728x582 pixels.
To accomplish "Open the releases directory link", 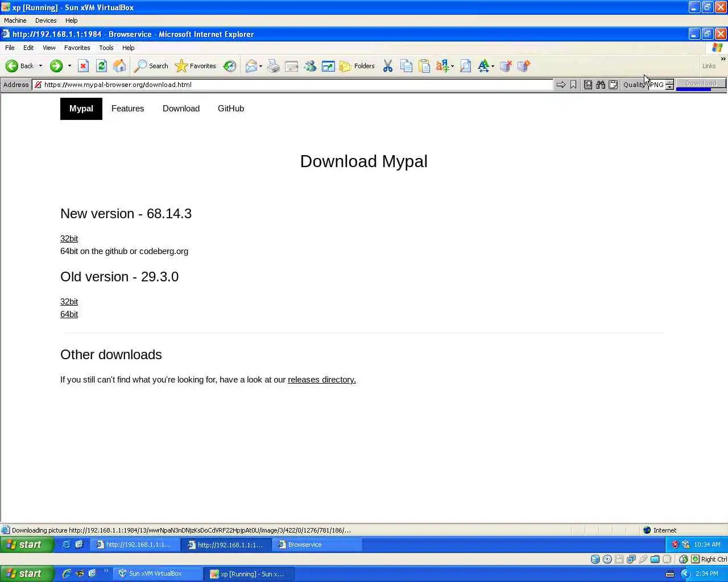I will 321,380.
